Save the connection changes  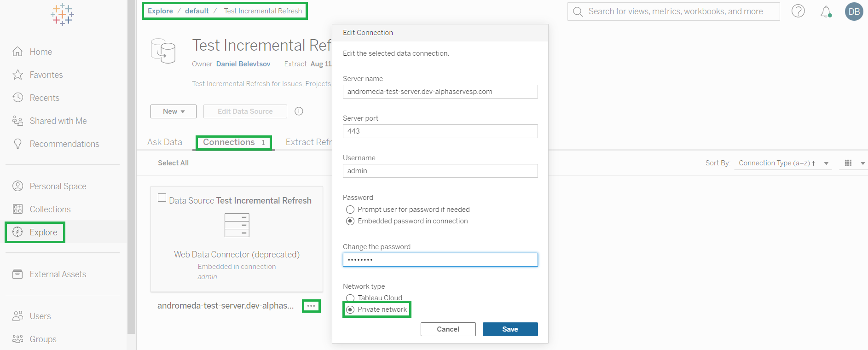tap(510, 329)
